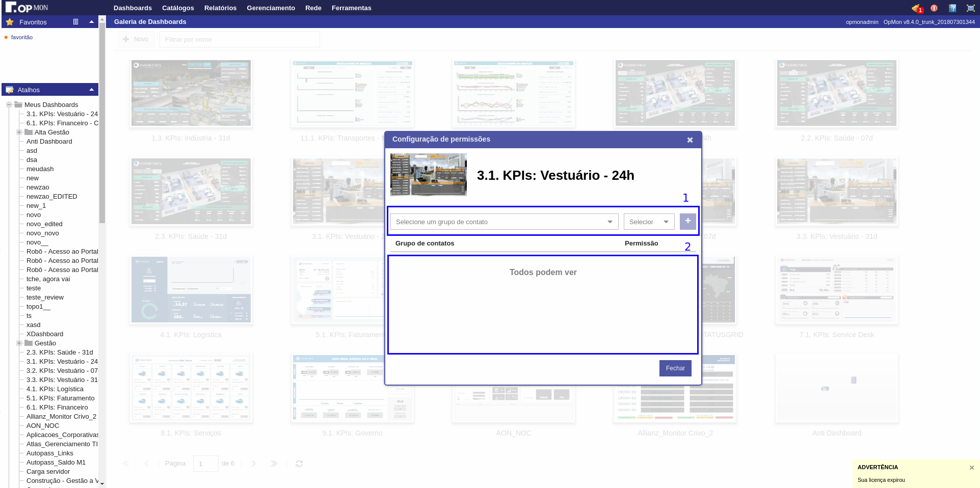Open the favoritão favorite link
The image size is (980, 488).
pyautogui.click(x=22, y=37)
